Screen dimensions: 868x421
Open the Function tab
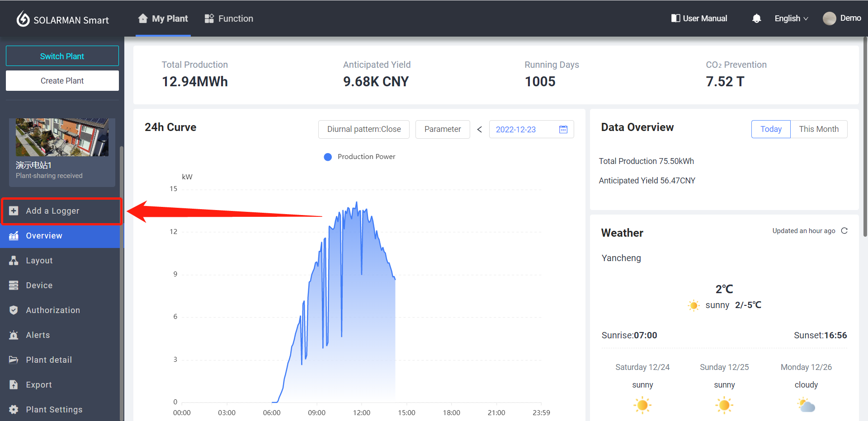(229, 19)
